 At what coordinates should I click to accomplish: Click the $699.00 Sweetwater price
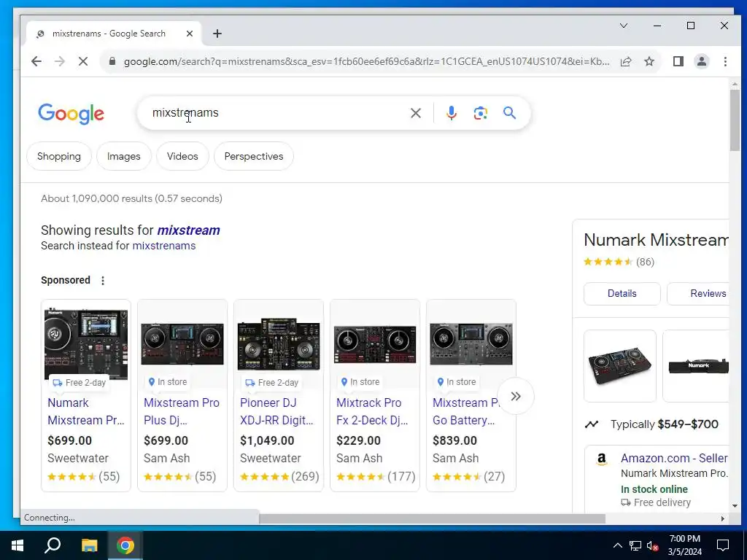pyautogui.click(x=69, y=440)
